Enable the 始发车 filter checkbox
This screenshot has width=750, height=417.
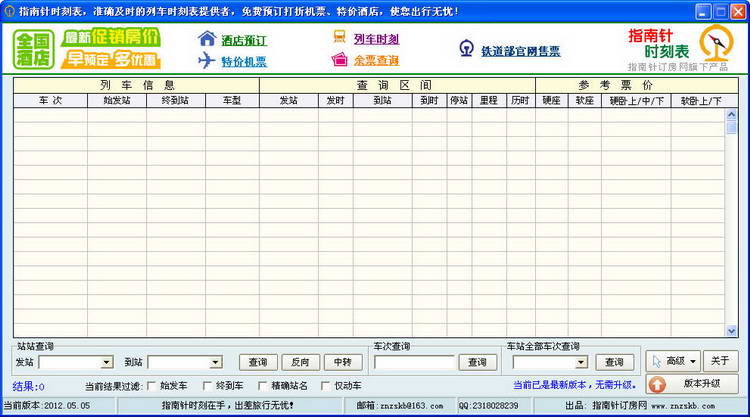click(152, 386)
